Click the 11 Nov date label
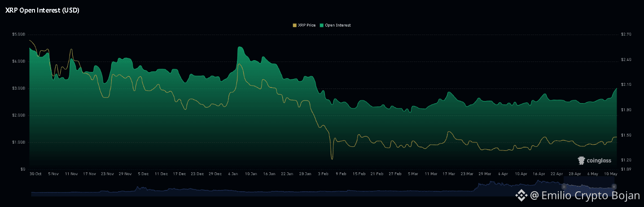The height and width of the screenshot is (207, 644). [x=71, y=173]
